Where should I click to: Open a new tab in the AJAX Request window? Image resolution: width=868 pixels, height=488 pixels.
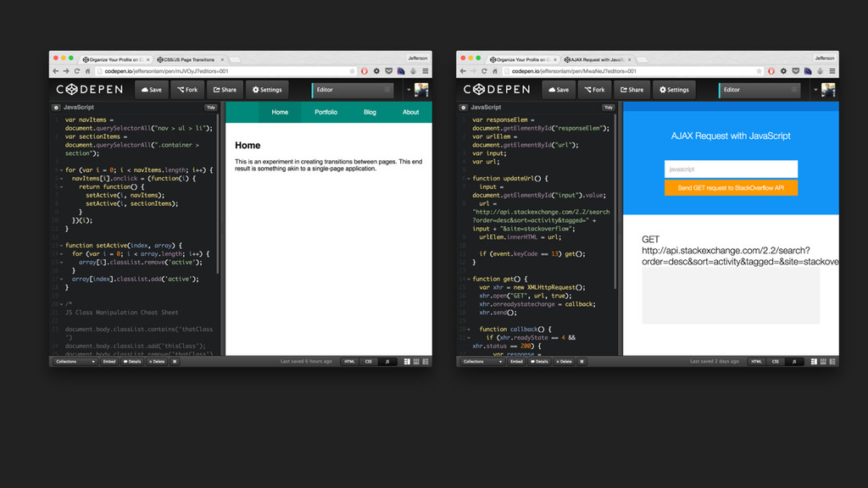643,60
